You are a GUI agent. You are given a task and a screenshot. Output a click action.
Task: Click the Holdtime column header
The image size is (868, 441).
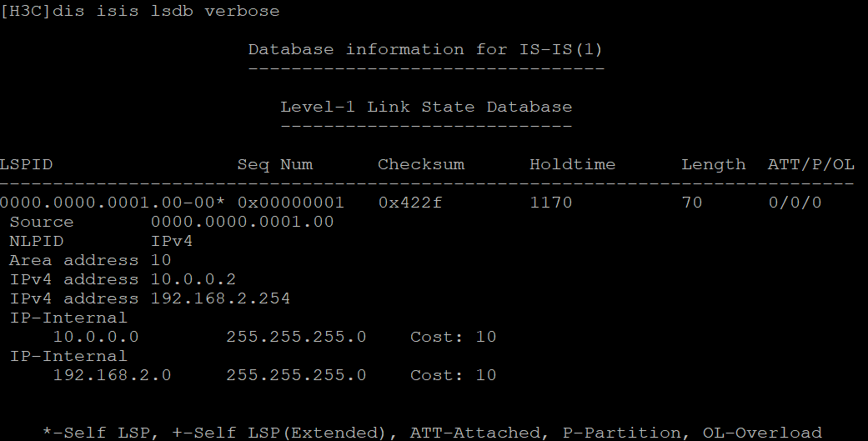(572, 164)
